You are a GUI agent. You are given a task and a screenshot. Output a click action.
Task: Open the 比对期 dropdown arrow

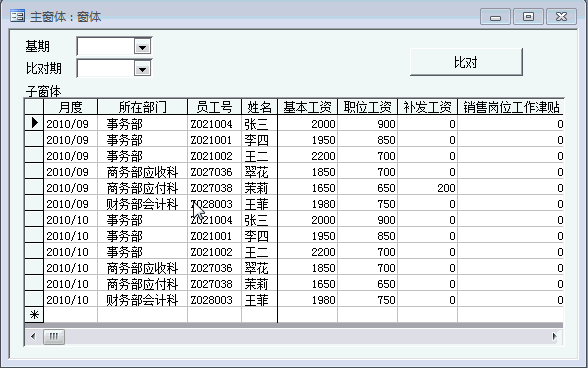[142, 69]
